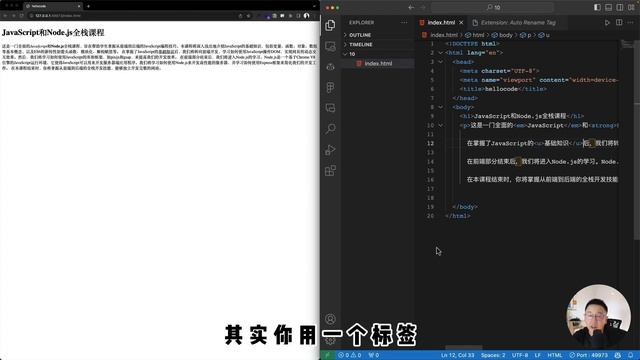640x360 pixels.
Task: Click the Customize Layout icon
Action: pyautogui.click(x=631, y=7)
